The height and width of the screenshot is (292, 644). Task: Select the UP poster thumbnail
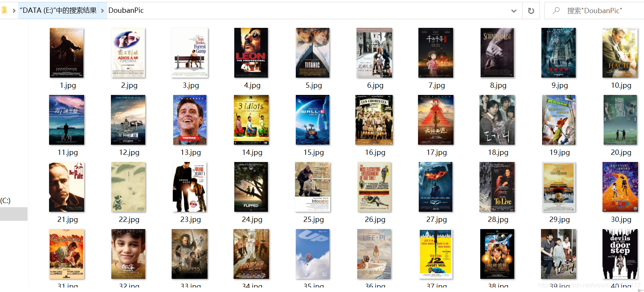[312, 254]
